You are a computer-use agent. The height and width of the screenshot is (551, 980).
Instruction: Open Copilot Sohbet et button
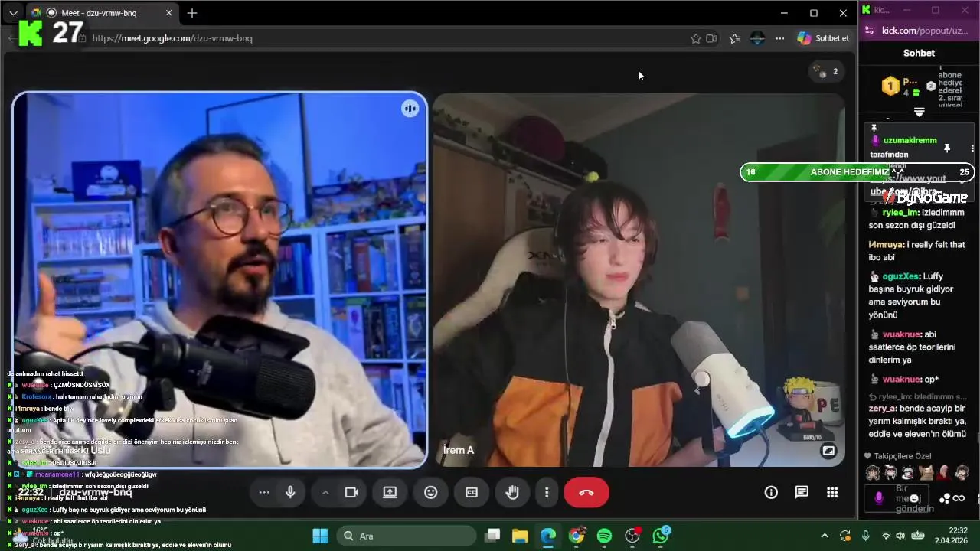[824, 38]
